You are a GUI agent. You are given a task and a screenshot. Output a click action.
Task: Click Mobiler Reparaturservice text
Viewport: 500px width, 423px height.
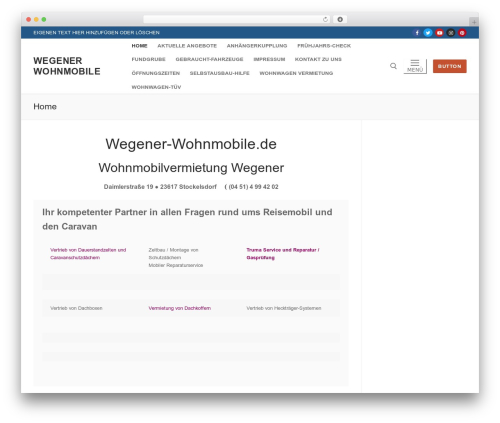[x=176, y=265]
